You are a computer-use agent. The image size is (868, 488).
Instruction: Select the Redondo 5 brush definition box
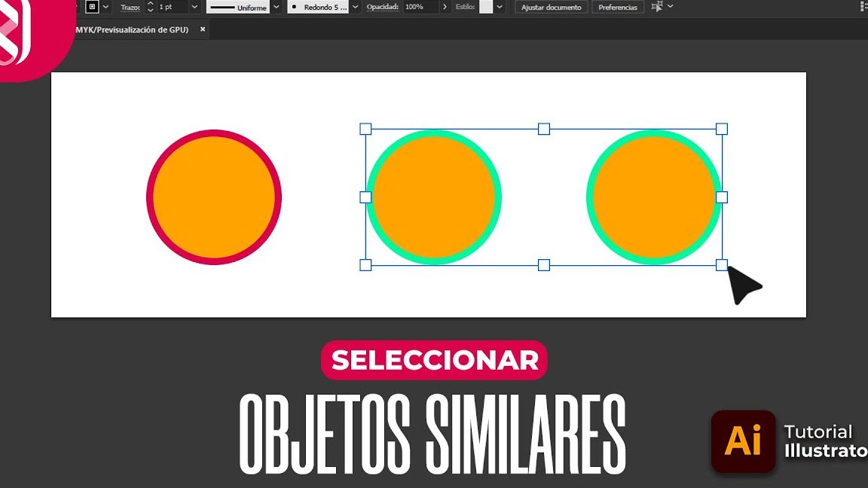[x=318, y=7]
